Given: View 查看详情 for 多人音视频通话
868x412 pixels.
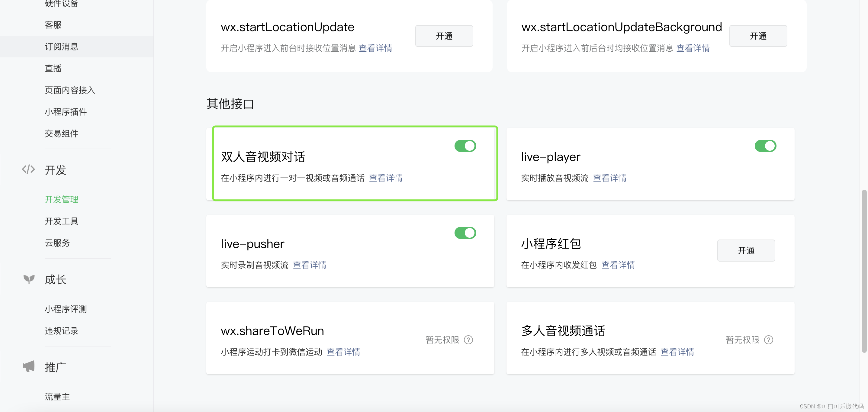Looking at the screenshot, I should point(677,352).
